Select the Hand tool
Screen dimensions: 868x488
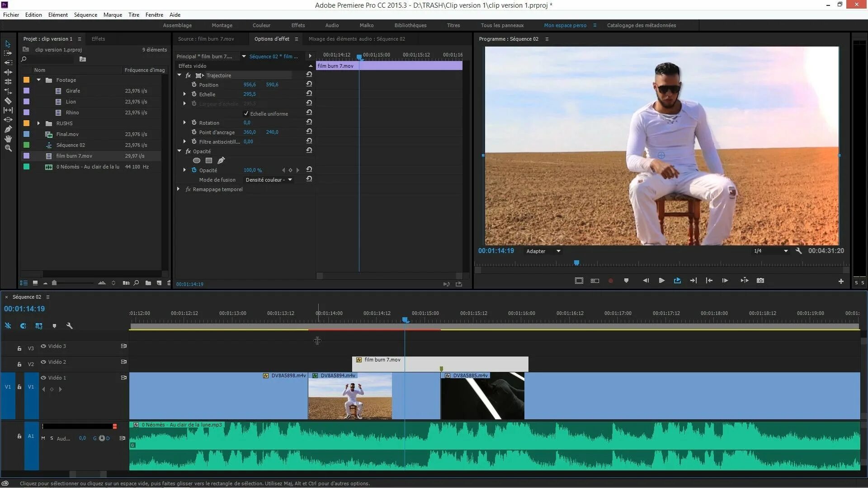[8, 139]
